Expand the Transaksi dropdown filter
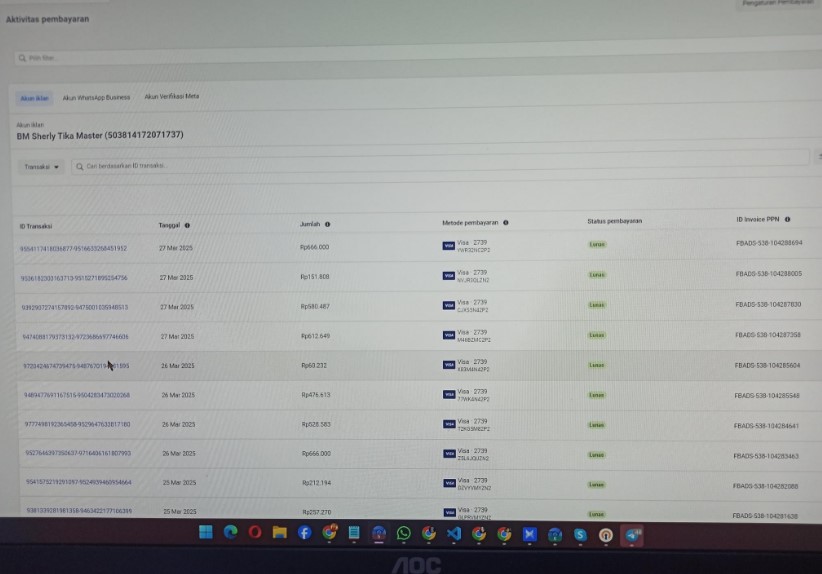The image size is (822, 574). click(x=43, y=167)
